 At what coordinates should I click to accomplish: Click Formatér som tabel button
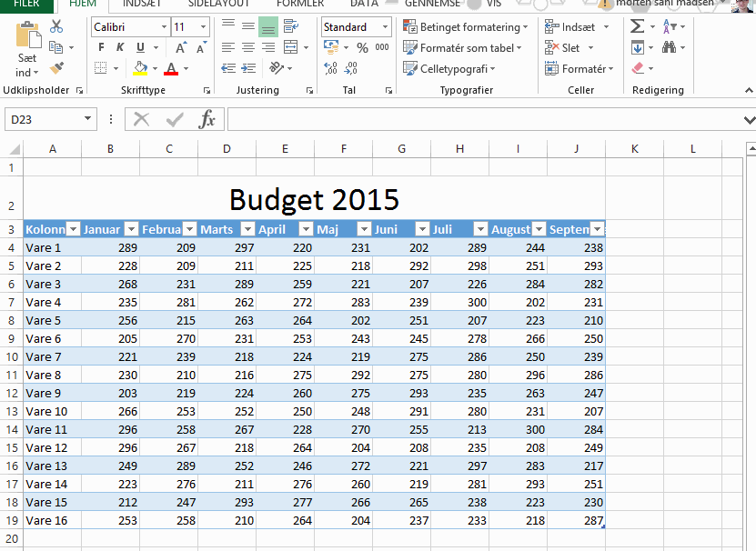[x=464, y=47]
